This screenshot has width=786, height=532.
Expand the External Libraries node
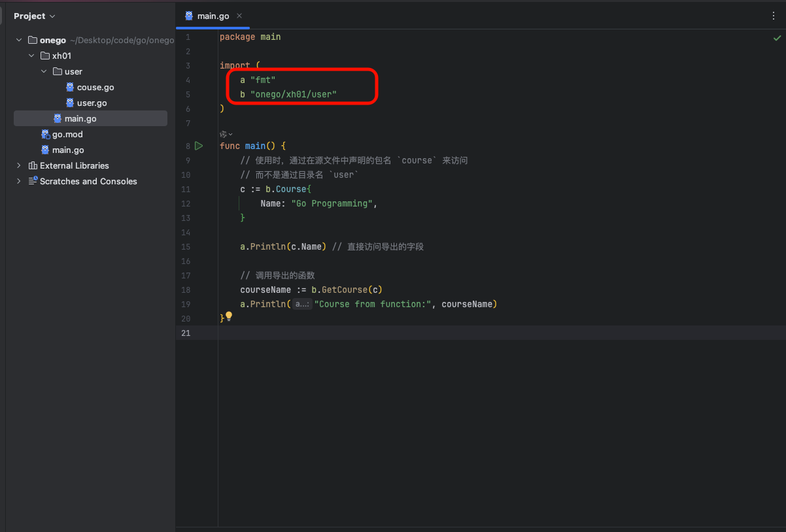19,165
